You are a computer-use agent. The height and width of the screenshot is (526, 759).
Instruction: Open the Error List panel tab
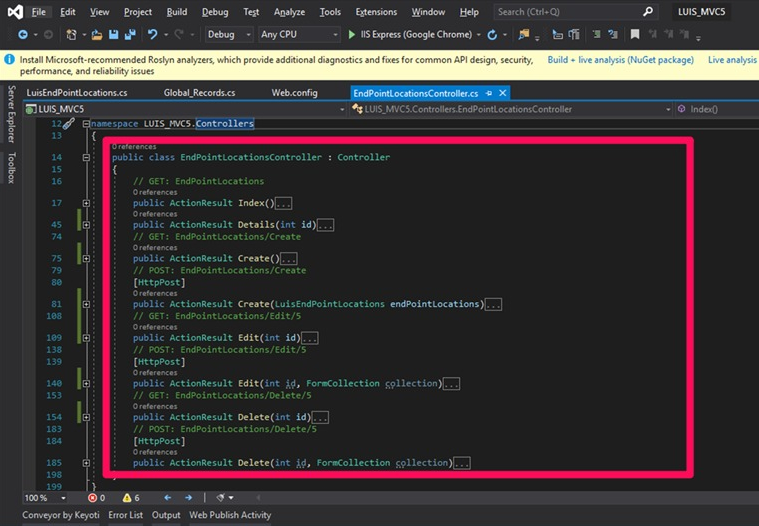point(125,515)
